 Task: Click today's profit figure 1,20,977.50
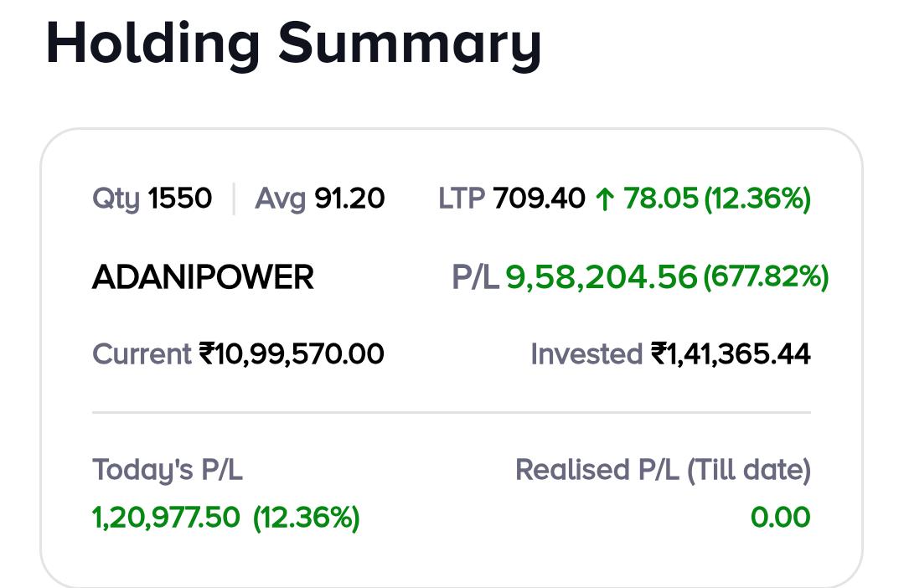coord(166,518)
